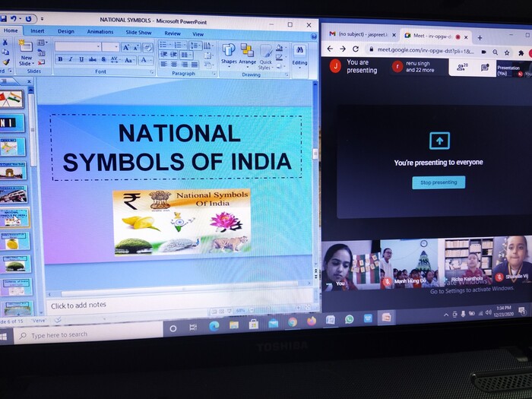This screenshot has width=532, height=399.
Task: Open WhatsApp from the taskbar
Action: click(x=349, y=319)
